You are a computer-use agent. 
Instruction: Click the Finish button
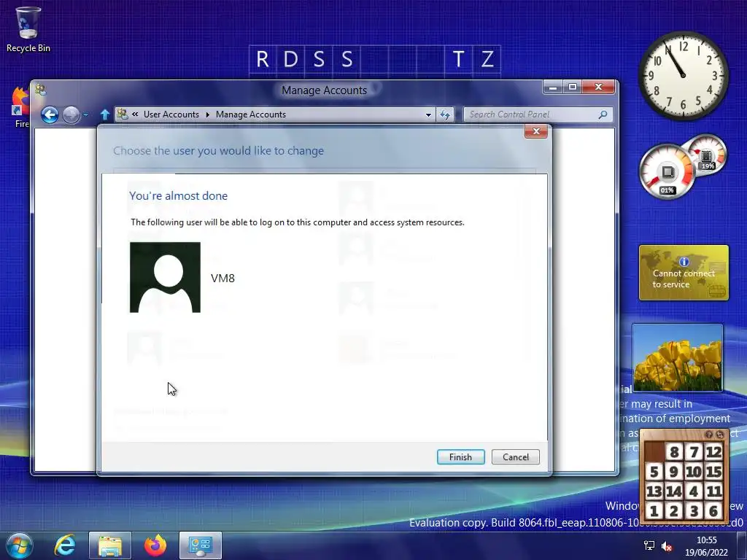(x=461, y=457)
